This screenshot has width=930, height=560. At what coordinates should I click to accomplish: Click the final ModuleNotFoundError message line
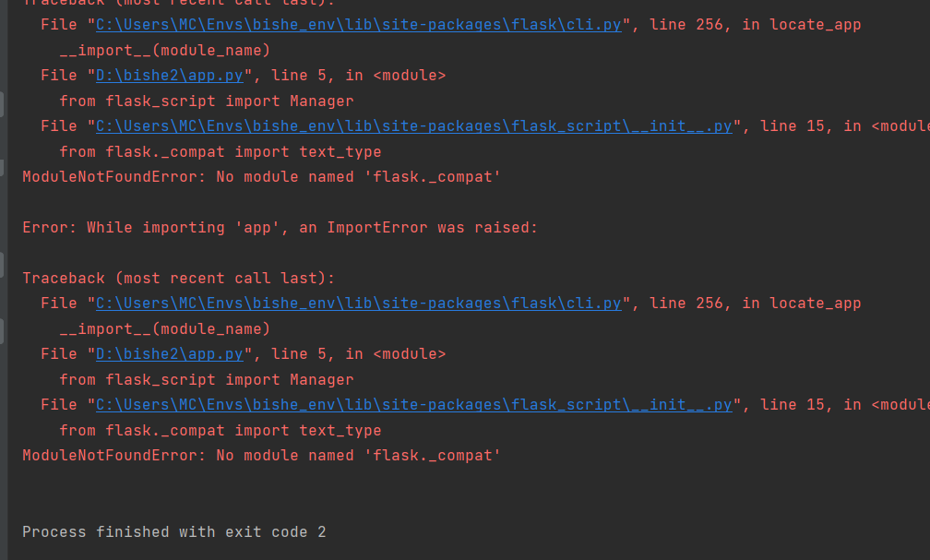[x=262, y=456]
